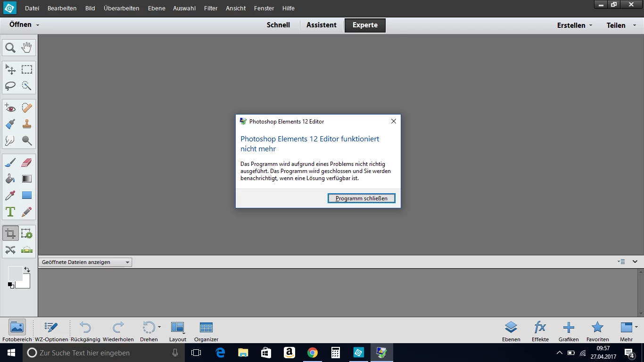Click the Wiederholen redo button

pyautogui.click(x=118, y=331)
